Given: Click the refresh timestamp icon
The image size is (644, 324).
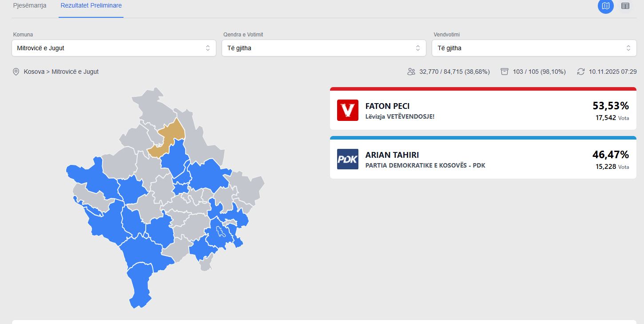Looking at the screenshot, I should (581, 72).
